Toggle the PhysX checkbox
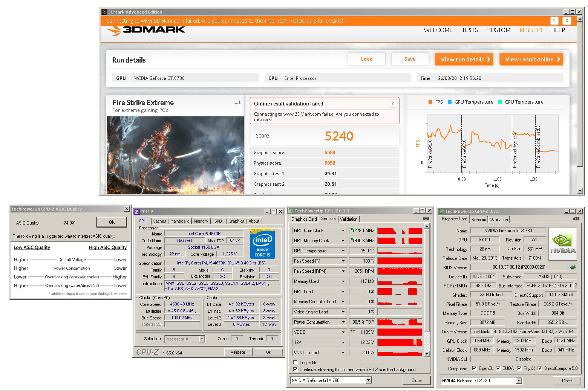Screen dimensions: 588x391 pyautogui.click(x=519, y=368)
